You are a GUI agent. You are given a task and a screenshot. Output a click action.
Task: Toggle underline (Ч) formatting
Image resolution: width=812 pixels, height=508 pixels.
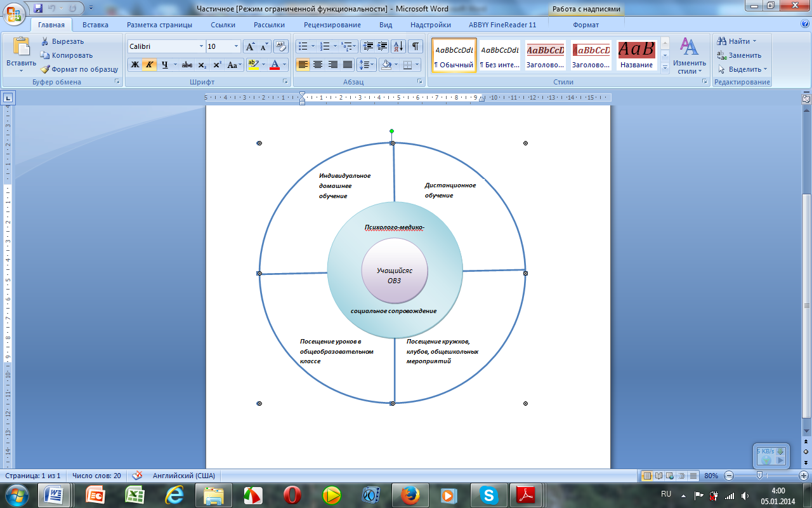(x=164, y=65)
